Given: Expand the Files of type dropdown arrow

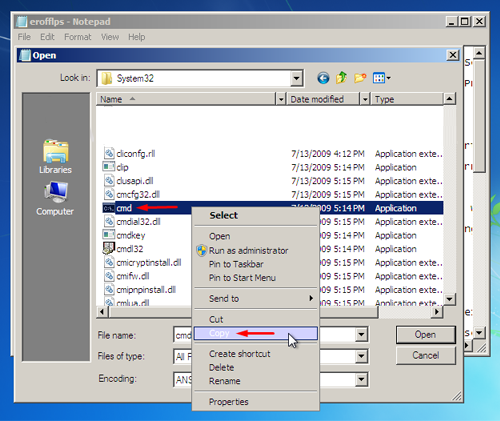Looking at the screenshot, I should (361, 356).
